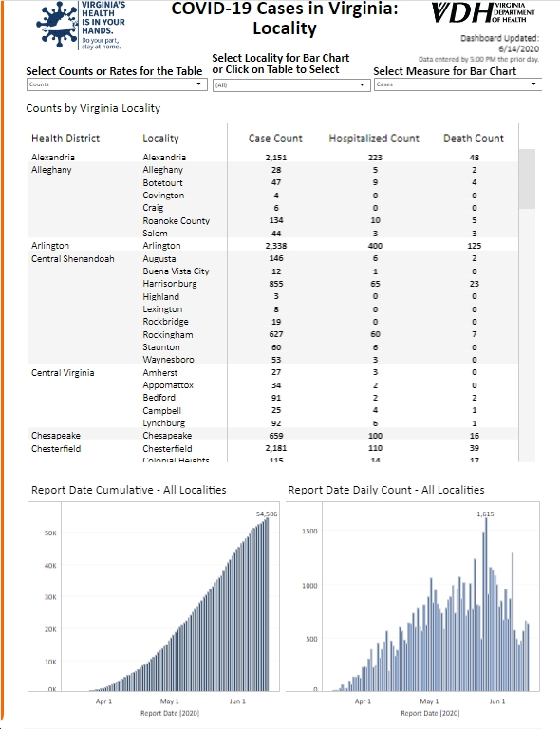Select the Harrisonburg locality in the table
560x729 pixels.
(170, 284)
